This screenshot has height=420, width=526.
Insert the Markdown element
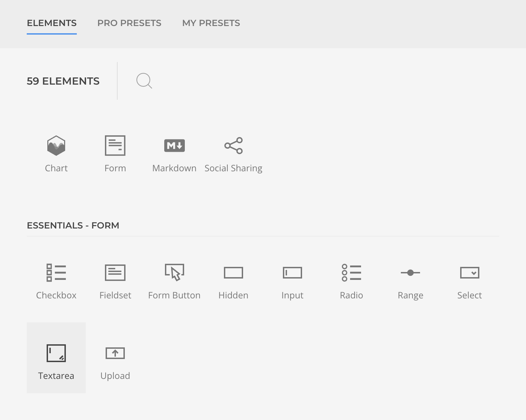(x=174, y=153)
